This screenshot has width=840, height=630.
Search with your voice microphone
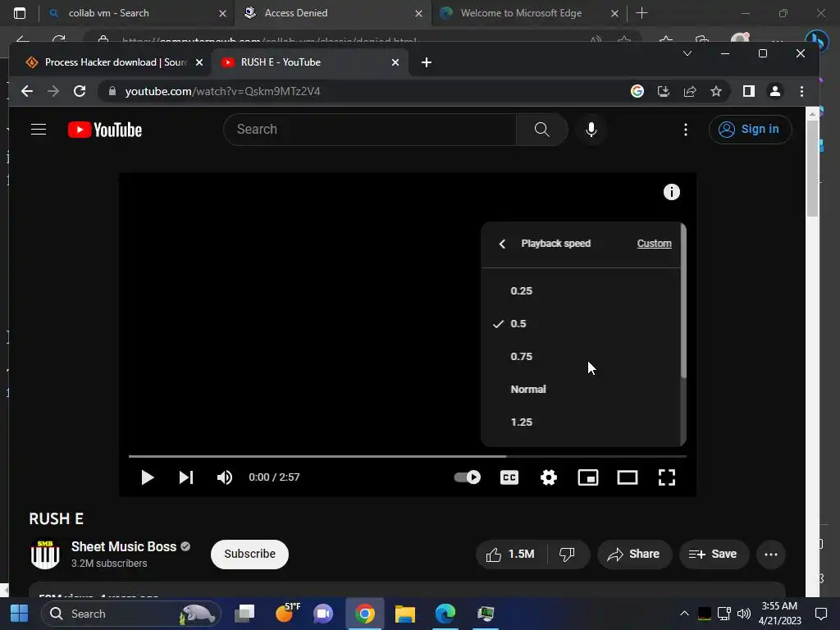[x=591, y=129]
